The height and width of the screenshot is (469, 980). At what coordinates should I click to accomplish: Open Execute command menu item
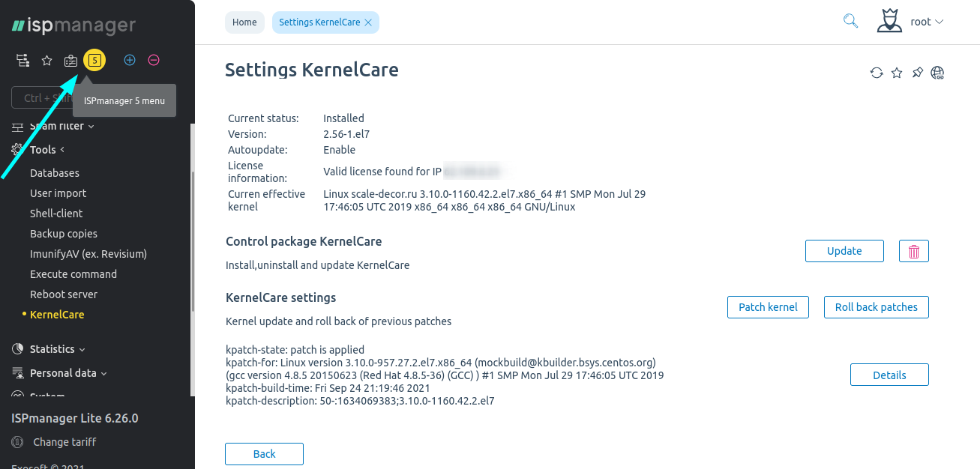point(73,274)
